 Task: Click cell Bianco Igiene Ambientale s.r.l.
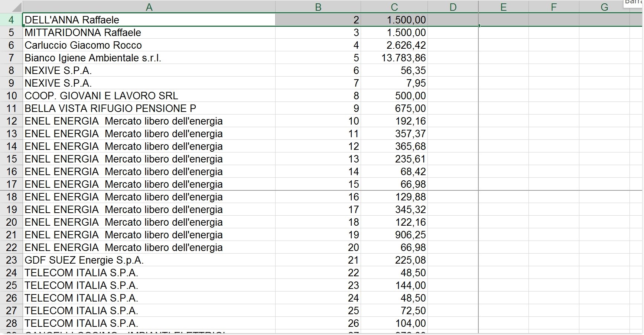pyautogui.click(x=149, y=58)
